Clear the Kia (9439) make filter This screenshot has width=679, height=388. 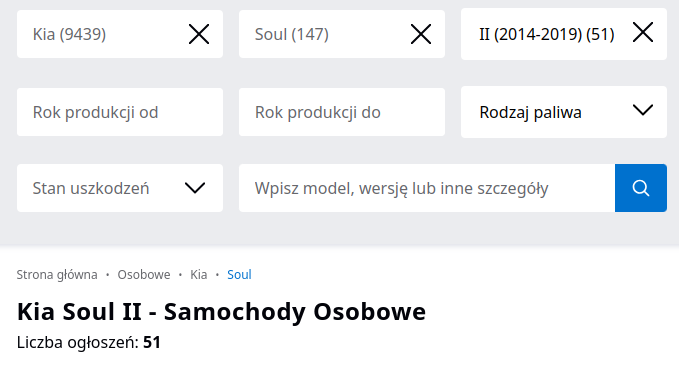[x=199, y=34]
